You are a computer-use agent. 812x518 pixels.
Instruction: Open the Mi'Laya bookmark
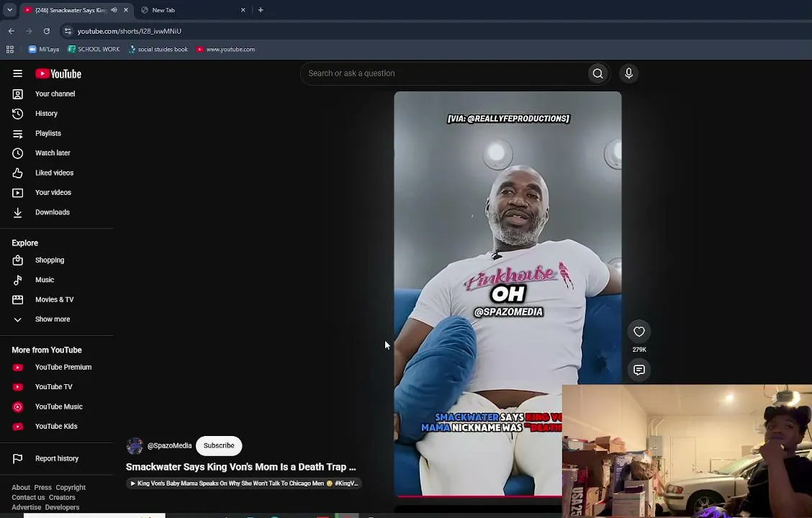(44, 49)
